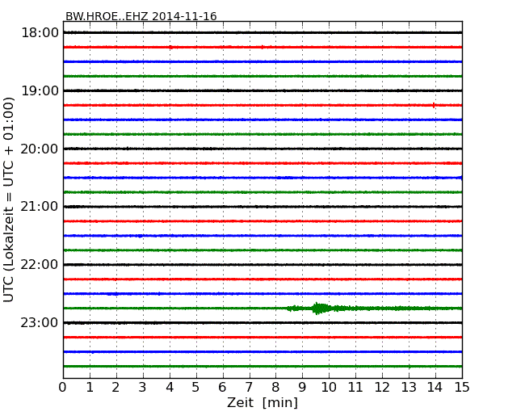Viewport: 525px width, 420px height.
Task: Select the 19:00 time label
Action: point(40,90)
